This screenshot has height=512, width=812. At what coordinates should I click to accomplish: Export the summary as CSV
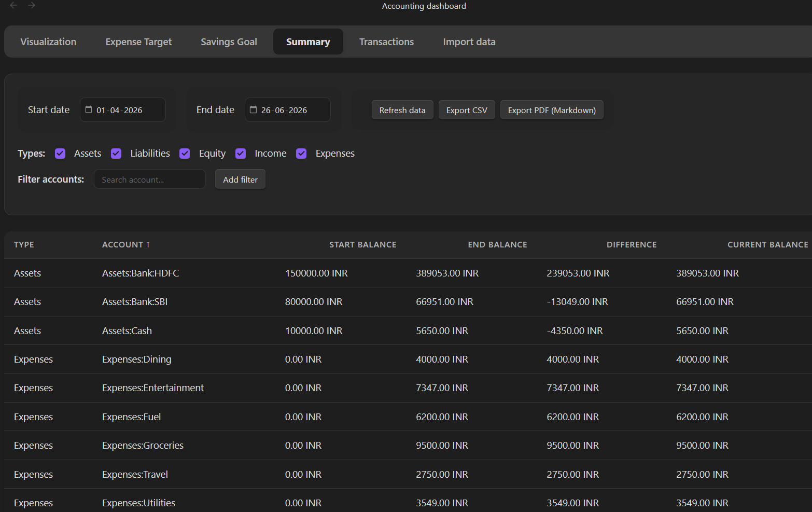467,110
